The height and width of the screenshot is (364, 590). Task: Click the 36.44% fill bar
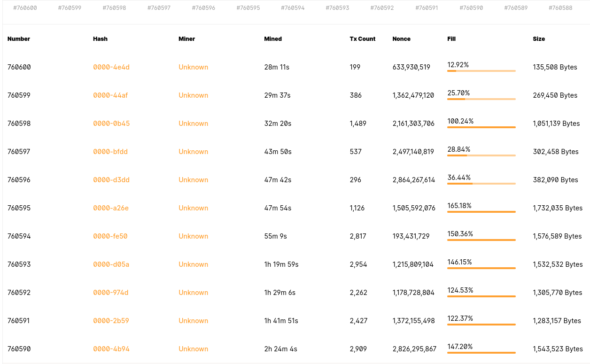[481, 184]
